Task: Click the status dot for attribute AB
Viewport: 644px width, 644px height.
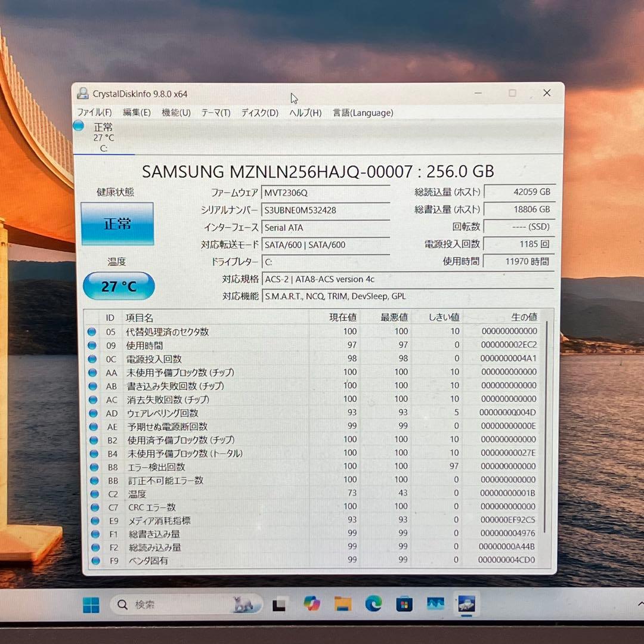Action: click(93, 386)
